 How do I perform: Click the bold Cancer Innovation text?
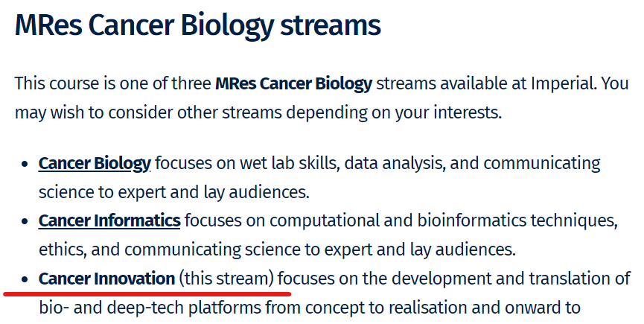106,279
